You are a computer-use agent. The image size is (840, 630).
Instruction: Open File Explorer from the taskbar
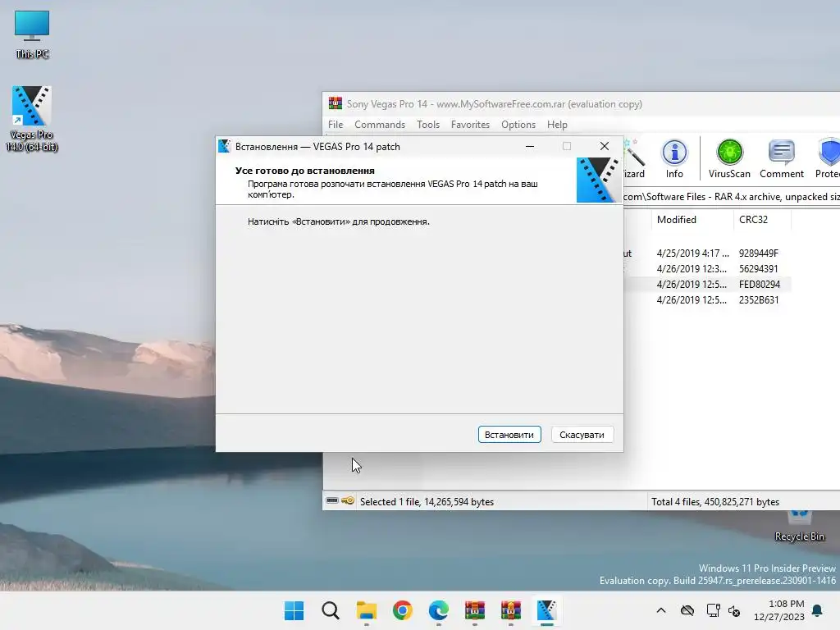(x=367, y=610)
